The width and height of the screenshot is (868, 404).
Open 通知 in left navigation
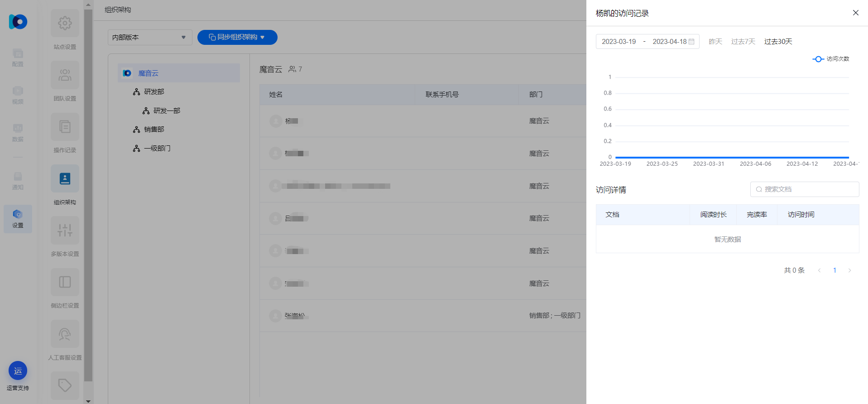pyautogui.click(x=18, y=181)
